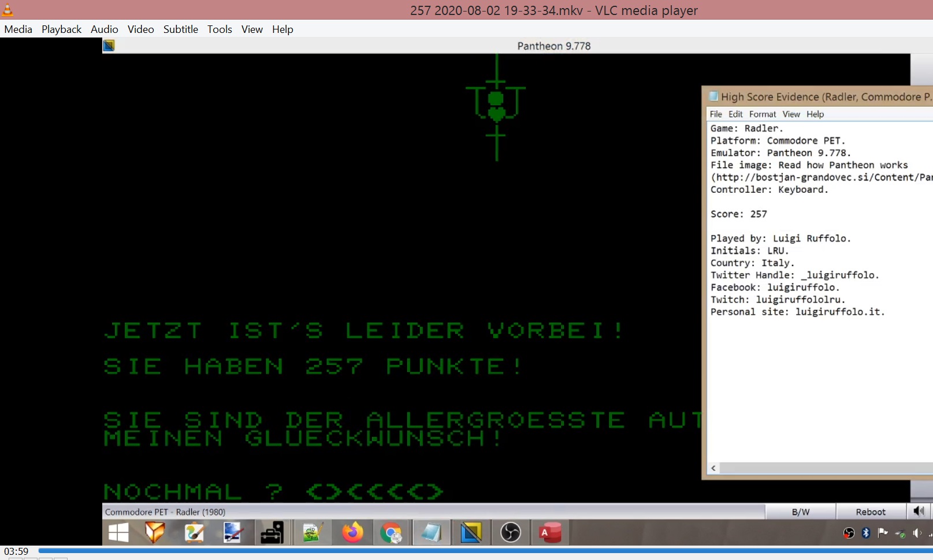The height and width of the screenshot is (560, 933).
Task: Launch Firefox from the taskbar
Action: [x=352, y=532]
